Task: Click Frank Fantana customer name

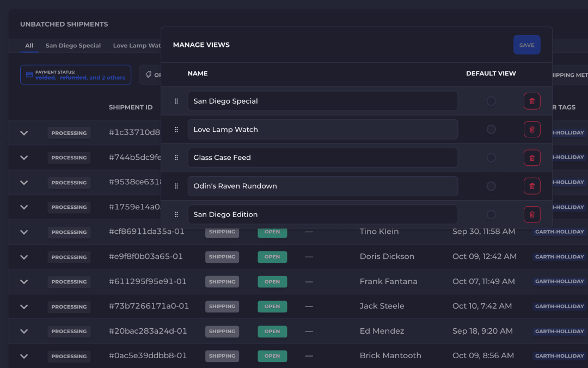Action: click(389, 281)
